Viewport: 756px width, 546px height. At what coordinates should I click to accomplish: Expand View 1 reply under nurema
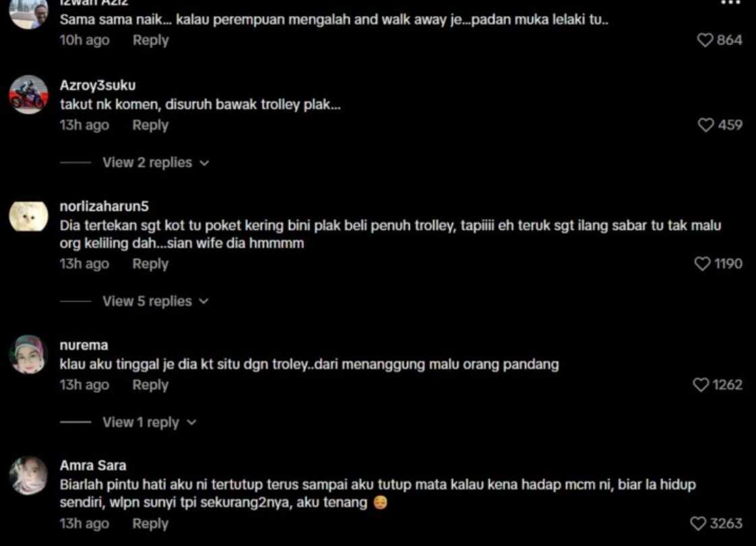click(150, 423)
